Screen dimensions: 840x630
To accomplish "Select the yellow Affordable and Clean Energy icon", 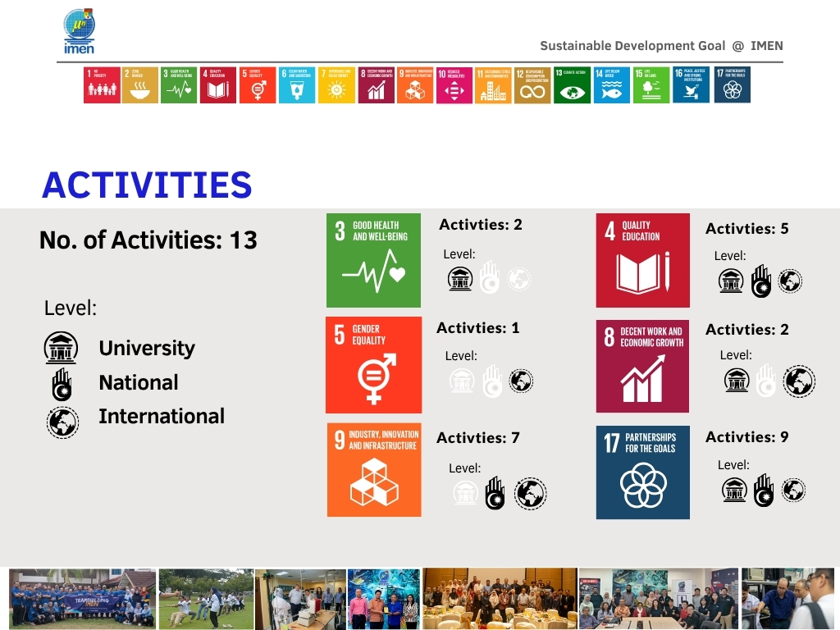I will click(x=336, y=85).
